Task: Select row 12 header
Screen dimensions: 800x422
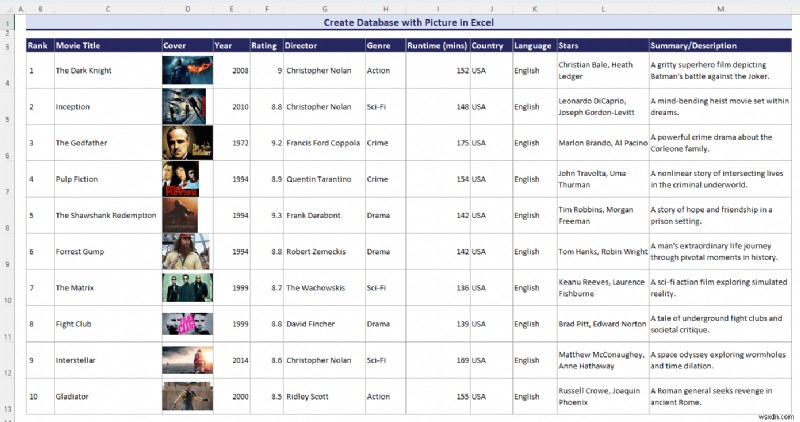Action: [7, 360]
